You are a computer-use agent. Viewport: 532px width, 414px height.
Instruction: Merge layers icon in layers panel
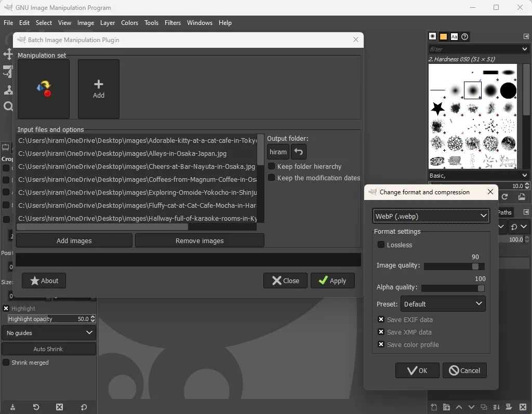(496, 407)
